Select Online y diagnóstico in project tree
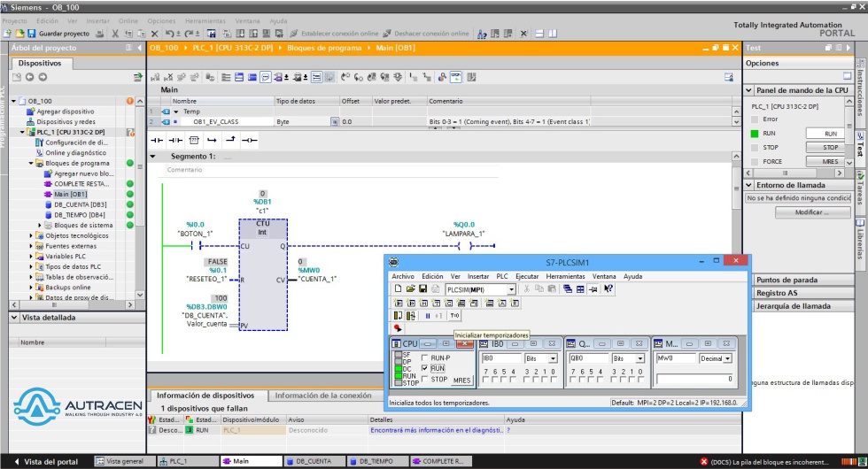Image resolution: width=868 pixels, height=469 pixels. click(76, 152)
